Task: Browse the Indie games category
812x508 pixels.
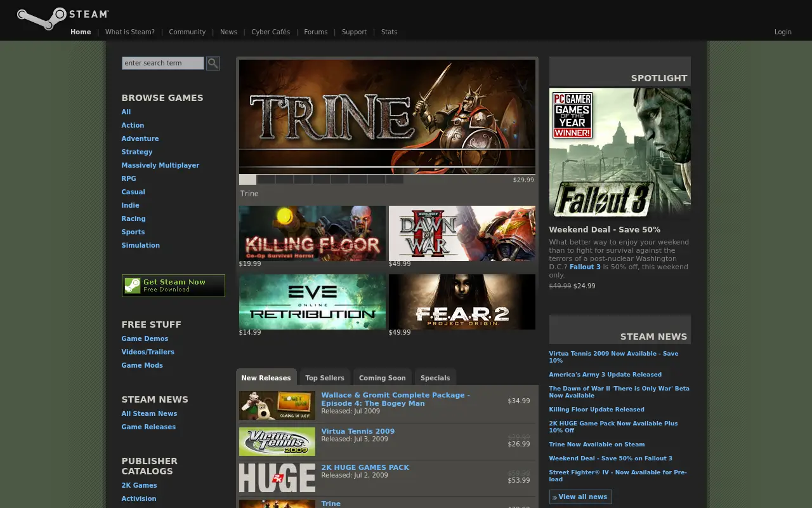Action: click(131, 205)
